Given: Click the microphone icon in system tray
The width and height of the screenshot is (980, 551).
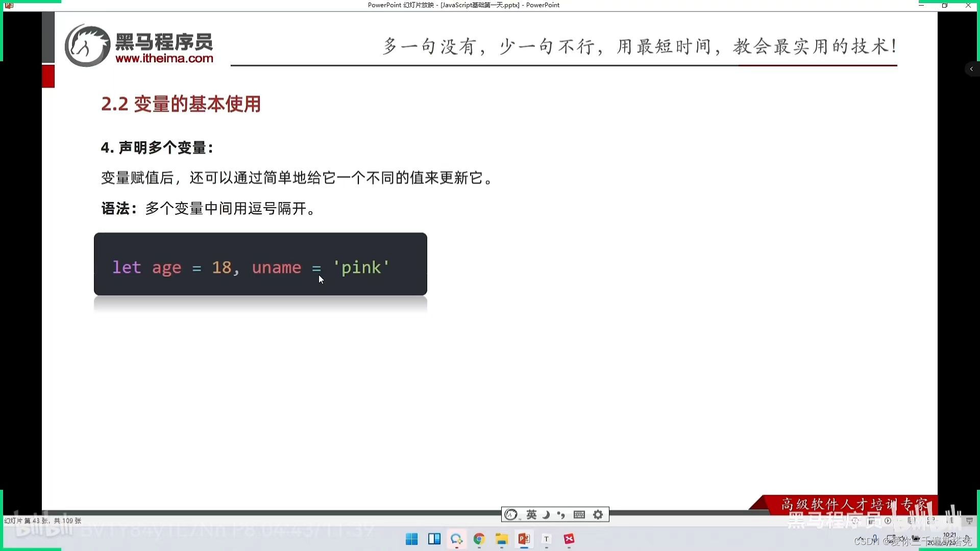Looking at the screenshot, I should 875,539.
